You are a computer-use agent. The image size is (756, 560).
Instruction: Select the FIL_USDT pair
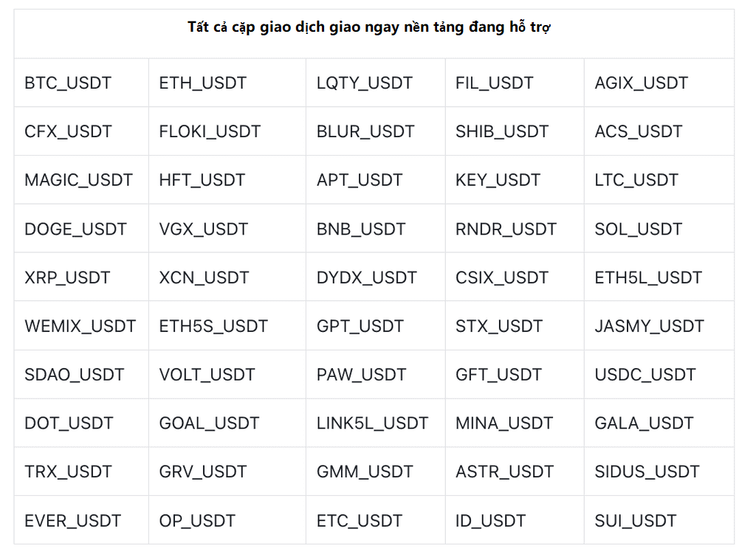[x=515, y=83]
